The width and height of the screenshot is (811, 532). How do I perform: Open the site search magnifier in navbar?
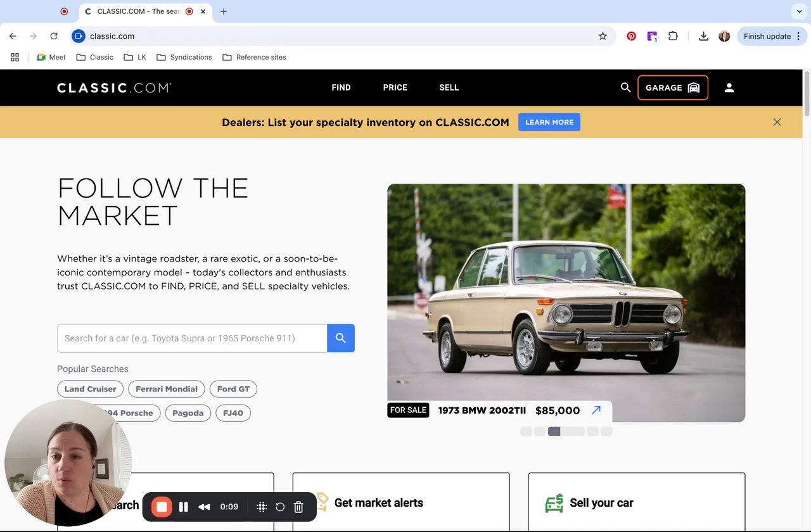click(x=625, y=87)
